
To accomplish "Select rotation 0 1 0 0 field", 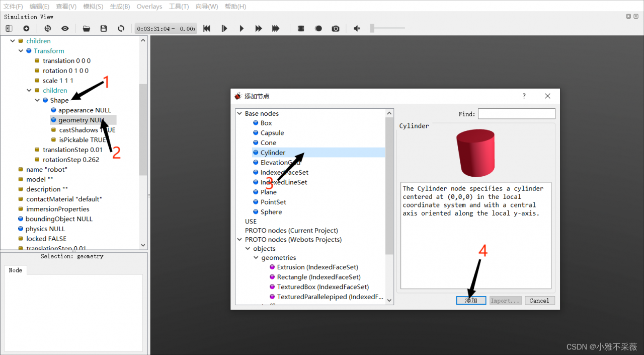I will tap(65, 70).
